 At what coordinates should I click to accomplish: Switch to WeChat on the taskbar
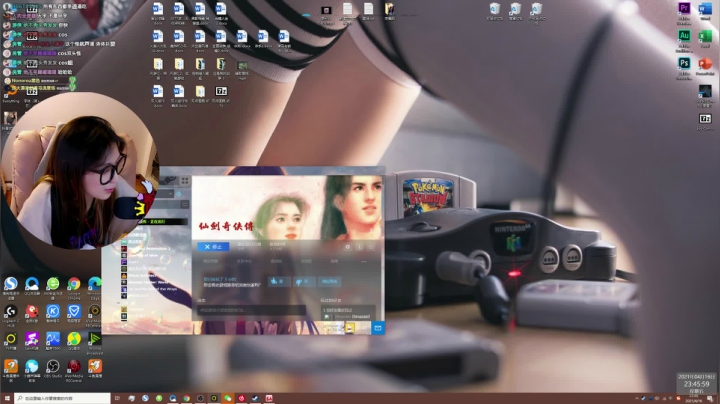[228, 398]
